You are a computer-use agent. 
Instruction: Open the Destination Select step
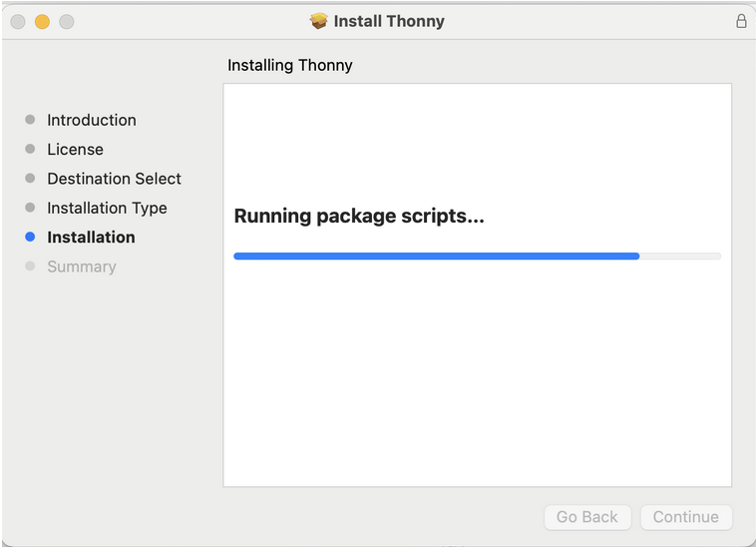click(x=115, y=179)
